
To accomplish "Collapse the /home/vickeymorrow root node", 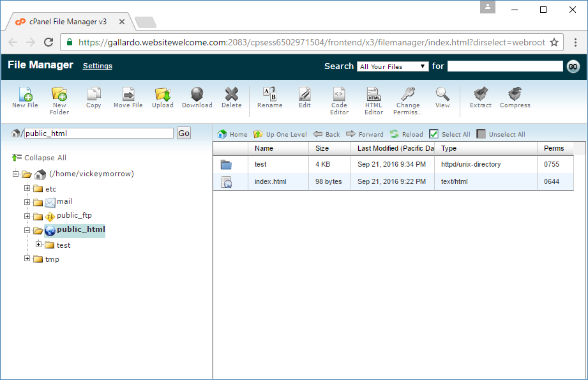I will [15, 173].
